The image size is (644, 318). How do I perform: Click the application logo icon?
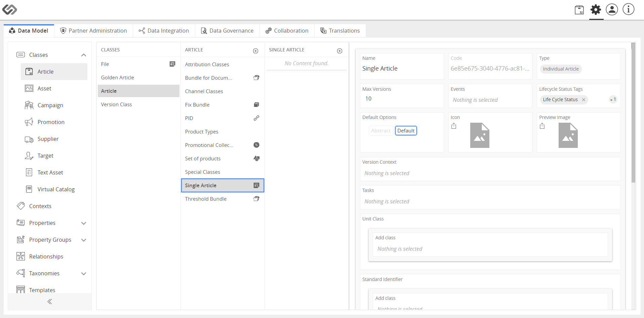[x=9, y=9]
